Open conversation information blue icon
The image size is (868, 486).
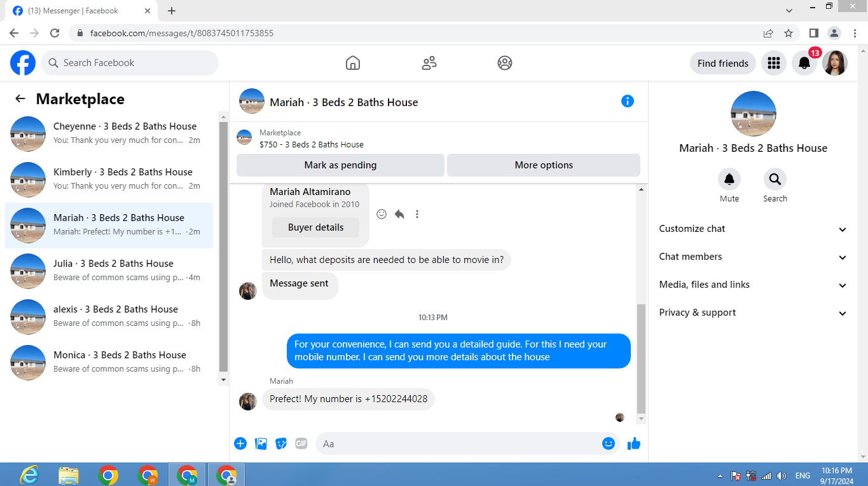[628, 101]
